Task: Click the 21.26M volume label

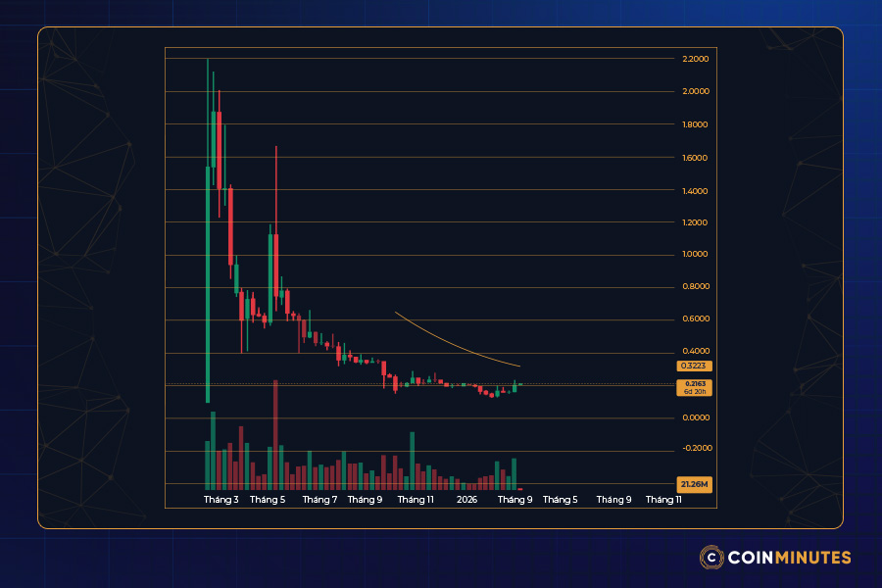Action: tap(695, 484)
